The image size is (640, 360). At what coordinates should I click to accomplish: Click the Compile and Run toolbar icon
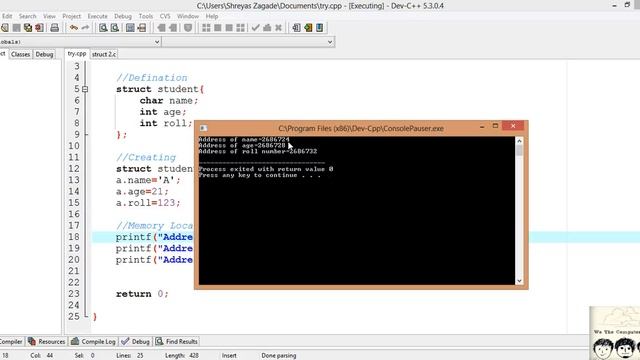(229, 28)
